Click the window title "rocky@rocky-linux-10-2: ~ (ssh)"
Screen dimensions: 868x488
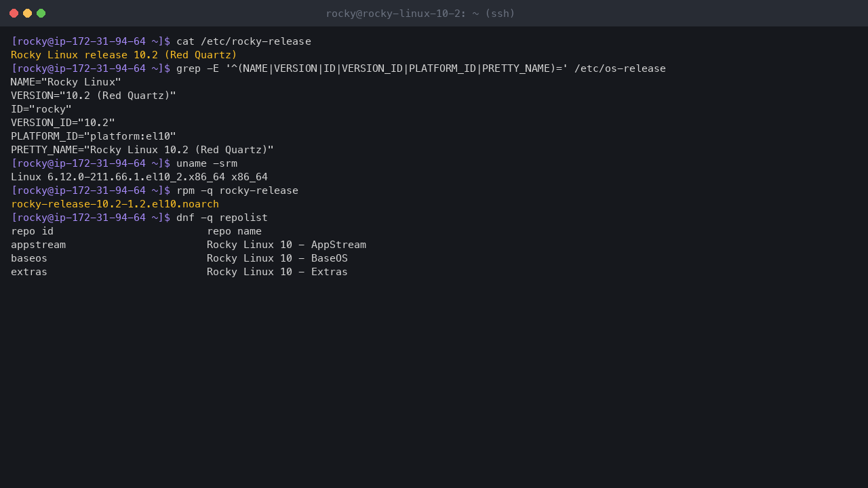click(x=420, y=14)
